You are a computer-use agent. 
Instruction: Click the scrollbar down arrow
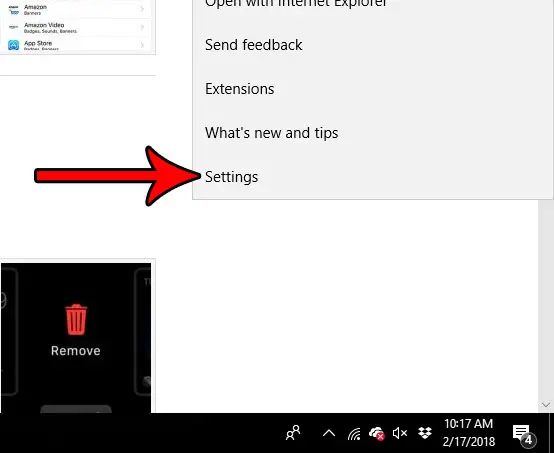pos(546,405)
